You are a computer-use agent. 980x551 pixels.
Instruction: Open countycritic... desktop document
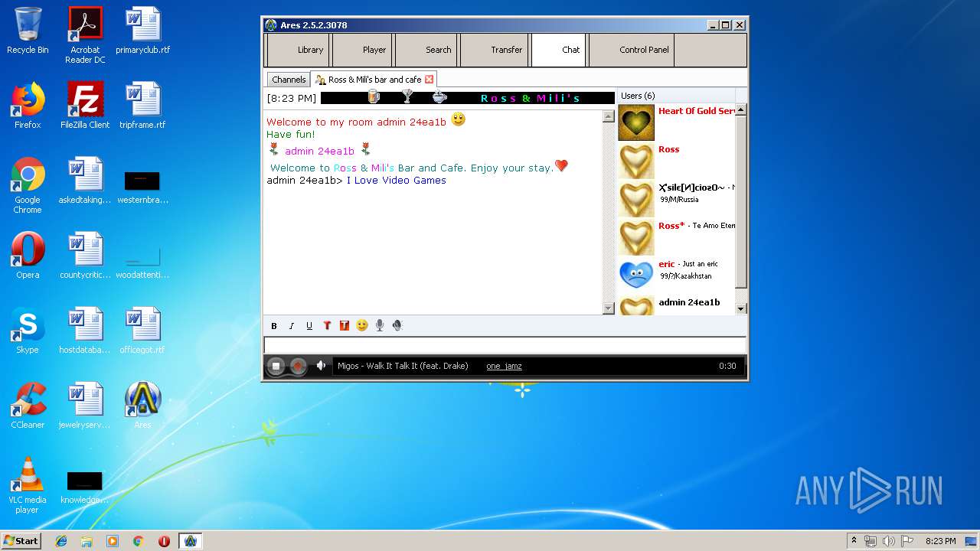(85, 256)
